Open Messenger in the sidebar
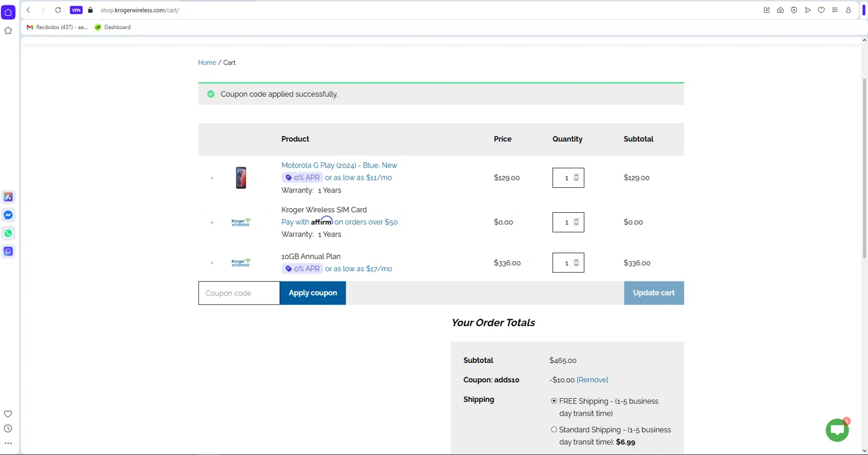Screen dimensions: 868x455 (8, 215)
